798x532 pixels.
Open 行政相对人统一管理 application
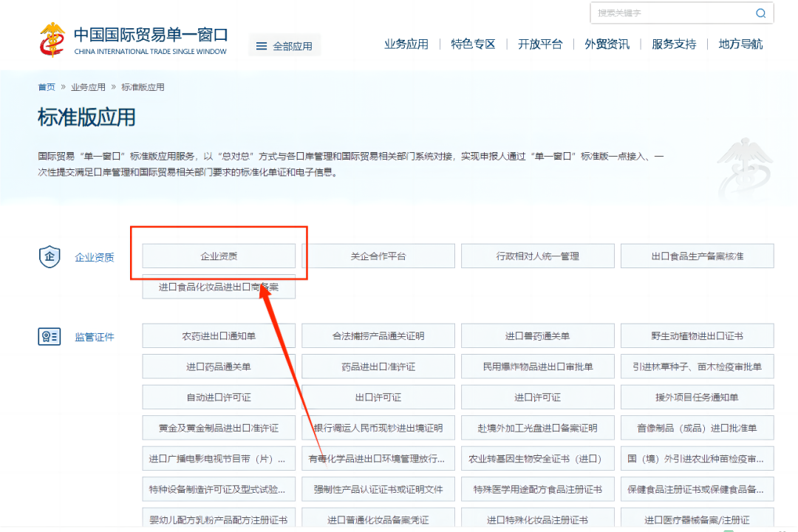click(537, 256)
